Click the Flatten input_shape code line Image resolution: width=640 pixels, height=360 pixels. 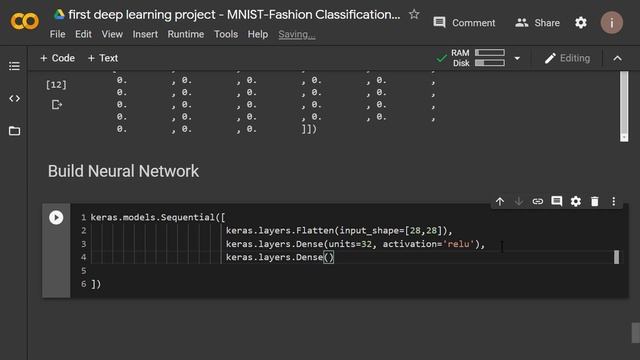point(339,231)
